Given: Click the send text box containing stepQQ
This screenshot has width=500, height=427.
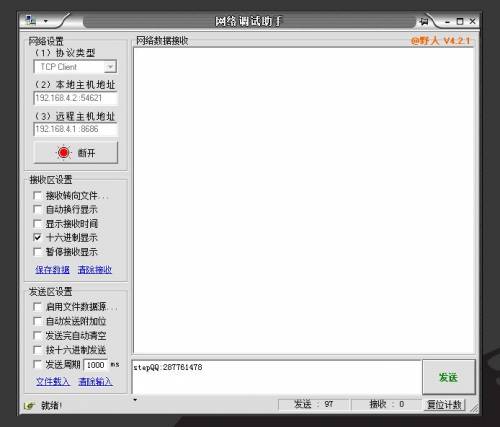Looking at the screenshot, I should (x=276, y=377).
